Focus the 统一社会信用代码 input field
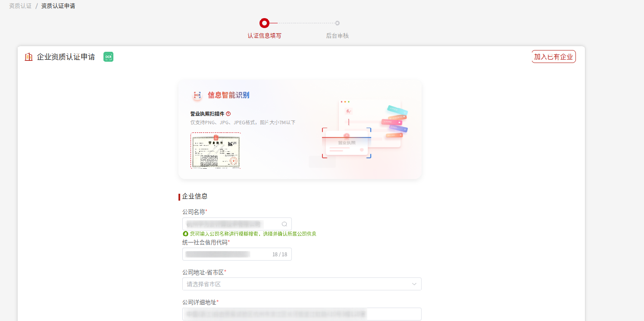 pyautogui.click(x=226, y=254)
